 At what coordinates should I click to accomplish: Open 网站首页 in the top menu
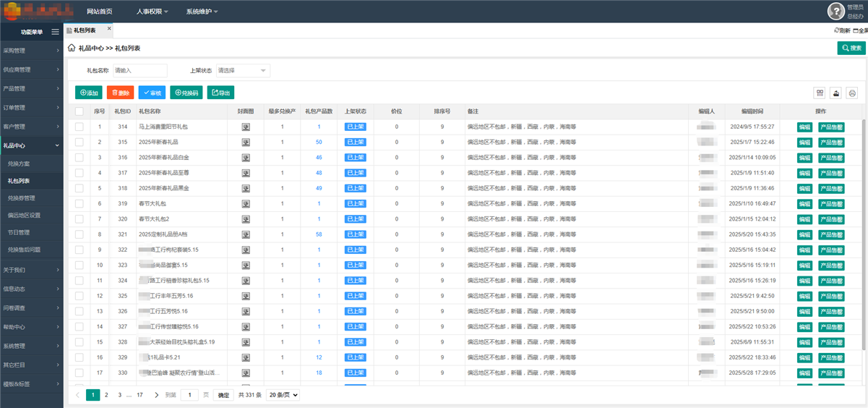point(99,12)
